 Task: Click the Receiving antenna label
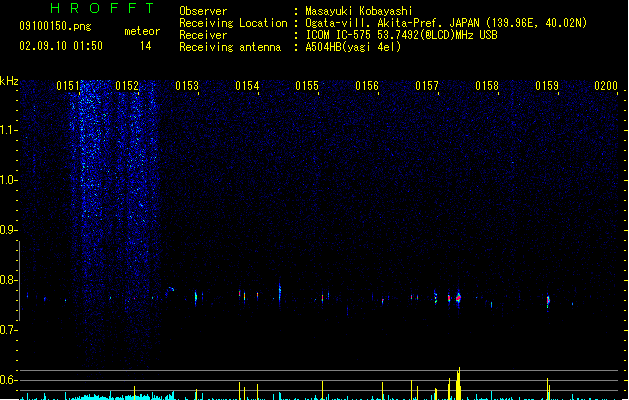(230, 47)
